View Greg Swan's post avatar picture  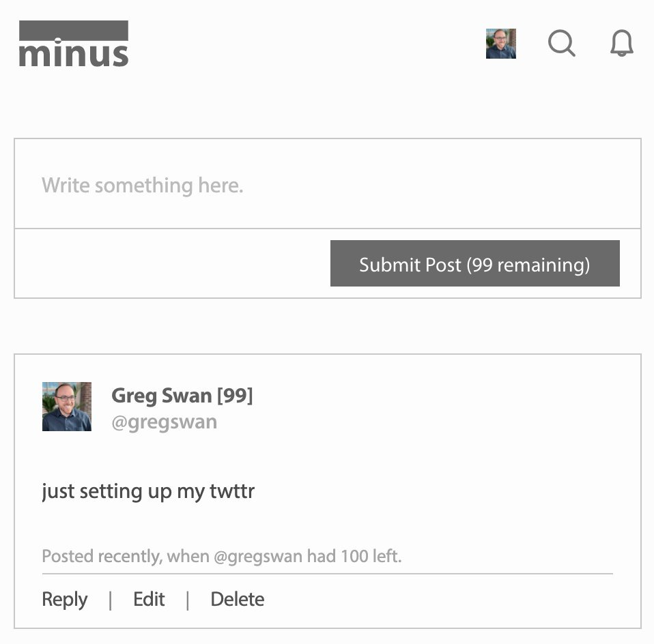coord(67,407)
